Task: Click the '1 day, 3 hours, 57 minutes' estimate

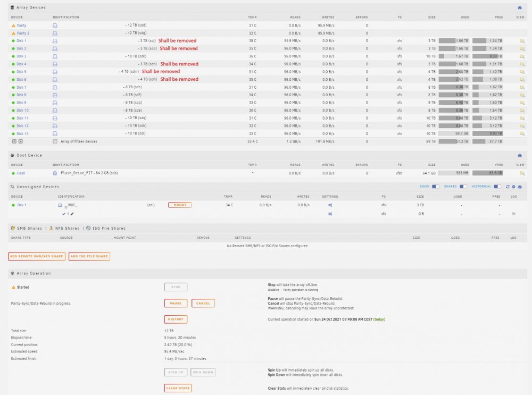Action: (x=185, y=358)
